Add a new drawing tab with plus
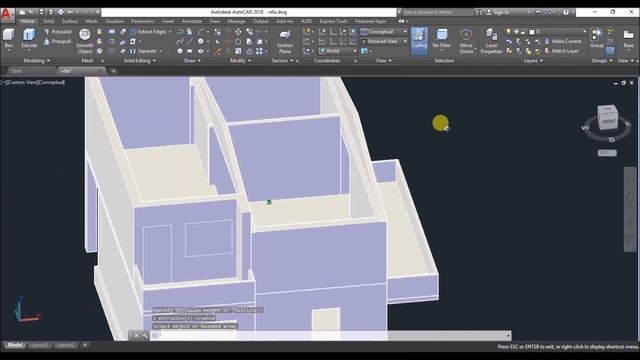 113,71
